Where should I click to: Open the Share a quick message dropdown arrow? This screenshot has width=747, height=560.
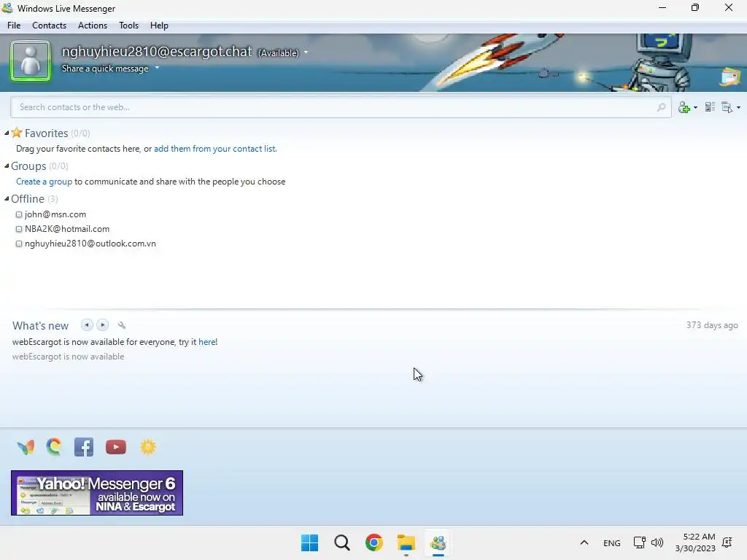pyautogui.click(x=157, y=68)
